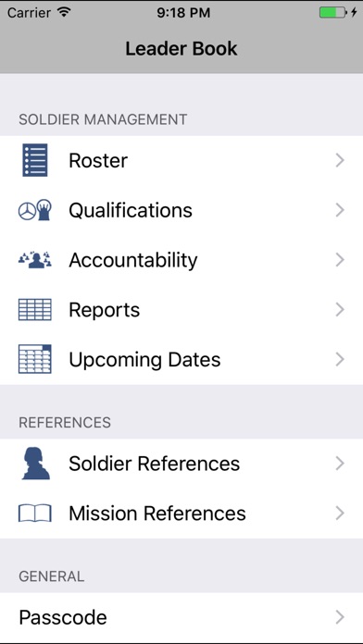Tap the Soldier References silhouette icon
This screenshot has width=363, height=644.
tap(36, 464)
